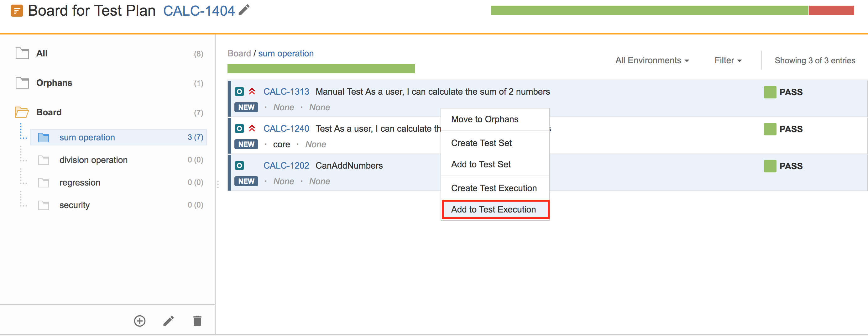Choose Add to Test Set menu entry
Viewport: 868px width, 336px height.
point(495,165)
